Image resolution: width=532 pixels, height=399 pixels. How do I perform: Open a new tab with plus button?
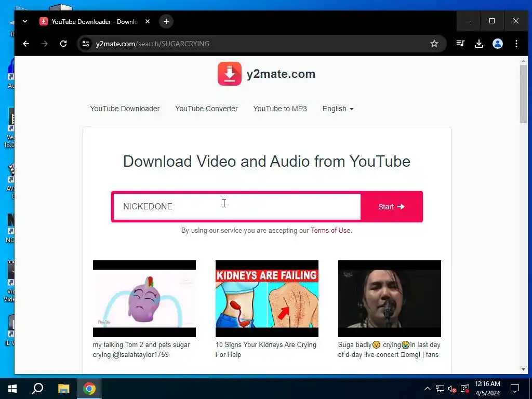166,21
